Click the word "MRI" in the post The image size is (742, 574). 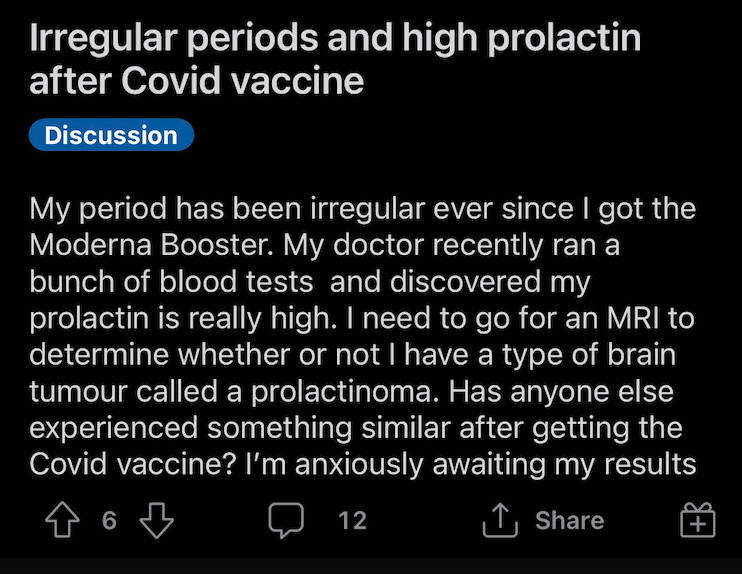point(633,318)
